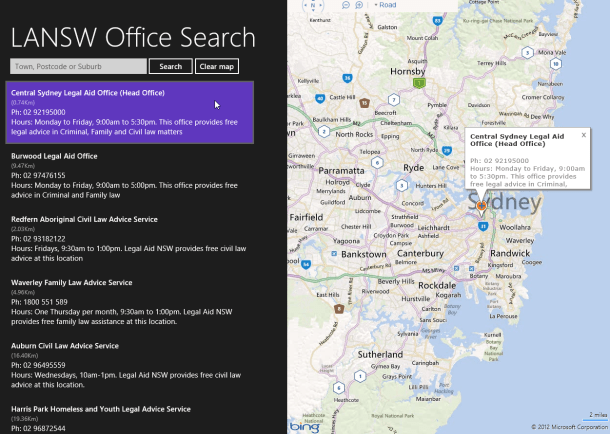The width and height of the screenshot is (610, 434).
Task: Click the Parramatta label on map
Action: [x=342, y=171]
